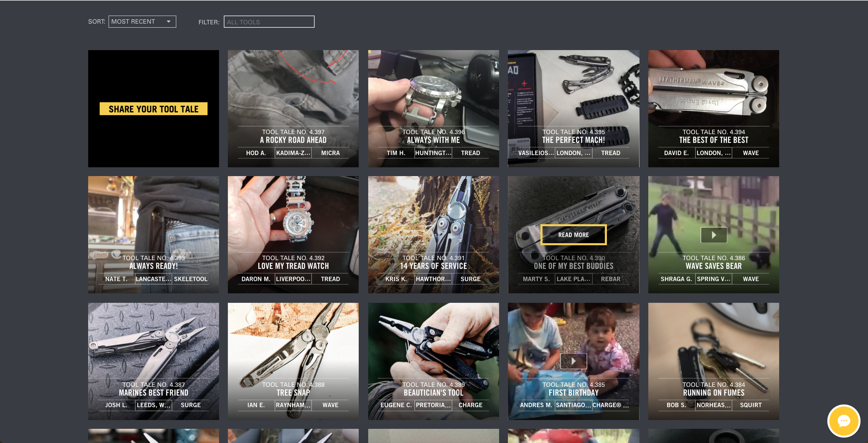868x443 pixels.
Task: Open The Best of the Best tale
Action: 713,140
